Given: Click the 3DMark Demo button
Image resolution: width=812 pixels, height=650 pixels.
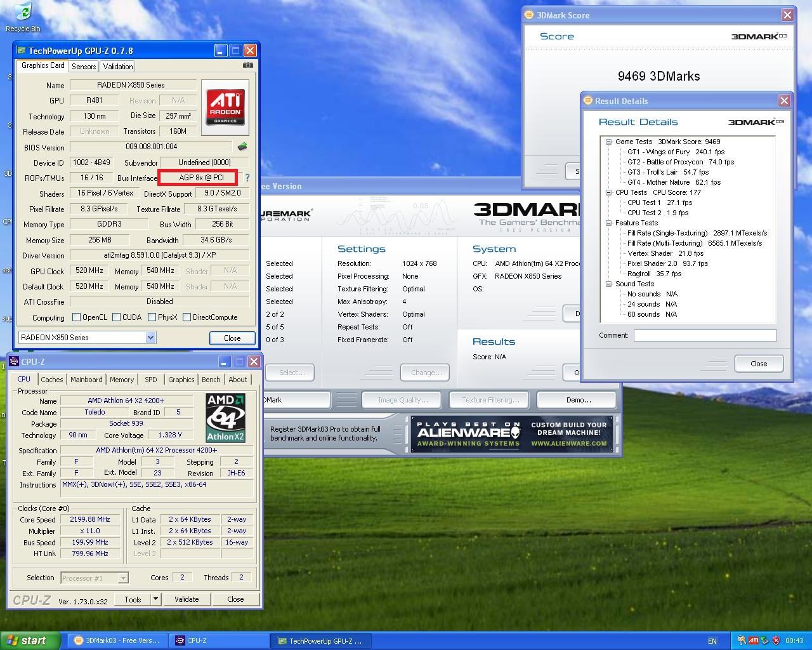Looking at the screenshot, I should (x=578, y=400).
